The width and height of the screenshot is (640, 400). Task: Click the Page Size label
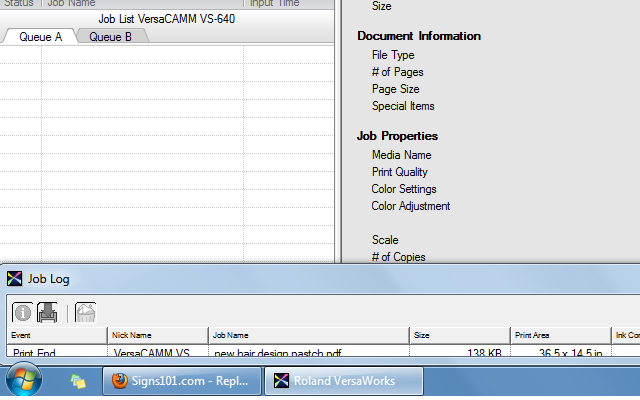tap(396, 89)
